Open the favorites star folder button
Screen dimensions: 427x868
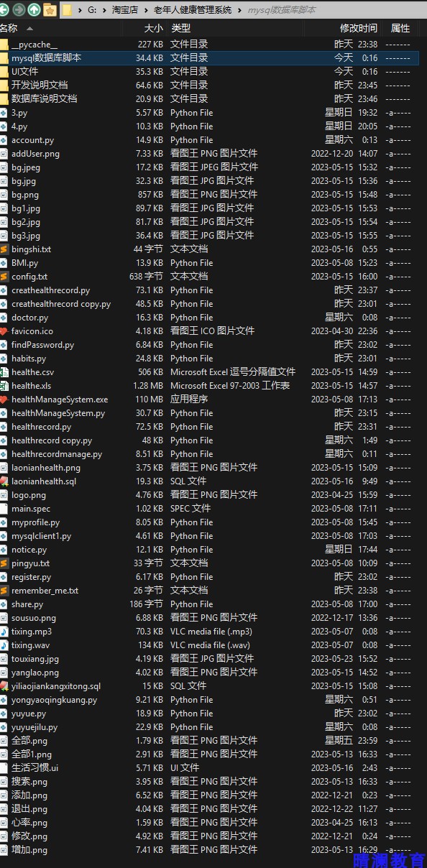(50, 9)
